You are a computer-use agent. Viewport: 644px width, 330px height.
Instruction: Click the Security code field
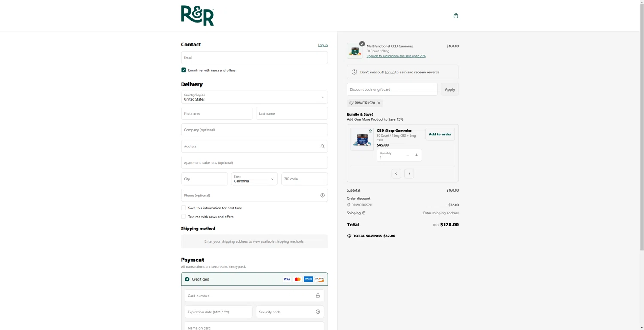pos(290,312)
